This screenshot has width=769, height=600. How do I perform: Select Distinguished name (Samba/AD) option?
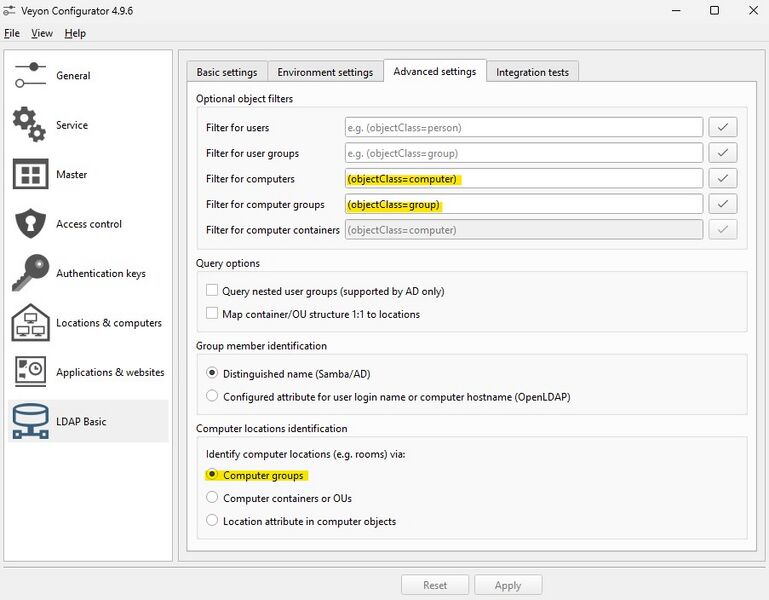[x=212, y=373]
